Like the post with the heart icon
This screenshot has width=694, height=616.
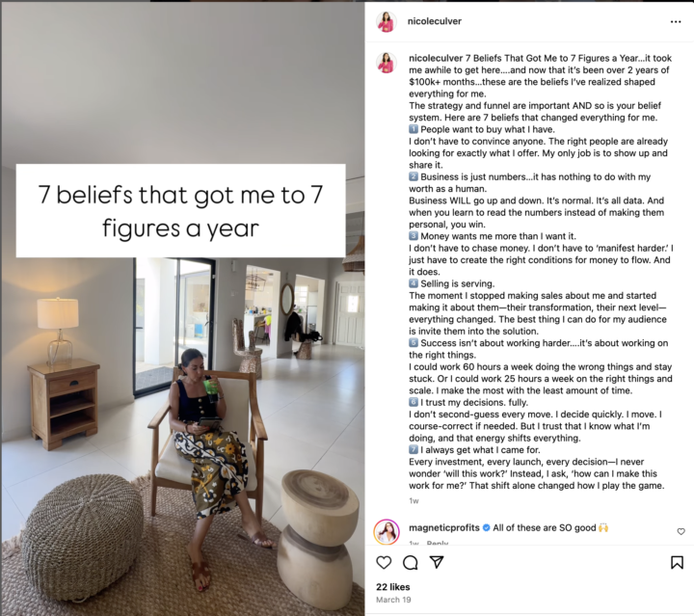click(384, 562)
